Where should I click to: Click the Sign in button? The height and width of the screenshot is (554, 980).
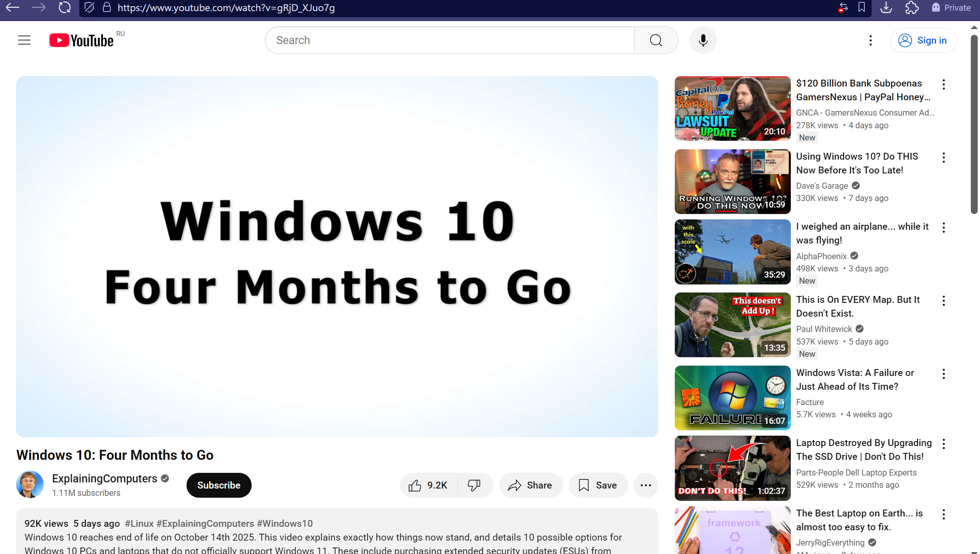click(923, 40)
